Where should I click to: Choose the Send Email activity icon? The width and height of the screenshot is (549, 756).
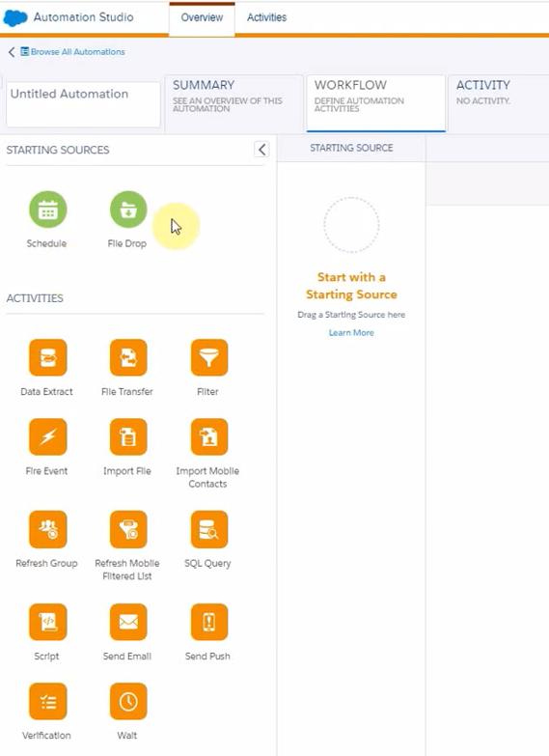point(128,622)
